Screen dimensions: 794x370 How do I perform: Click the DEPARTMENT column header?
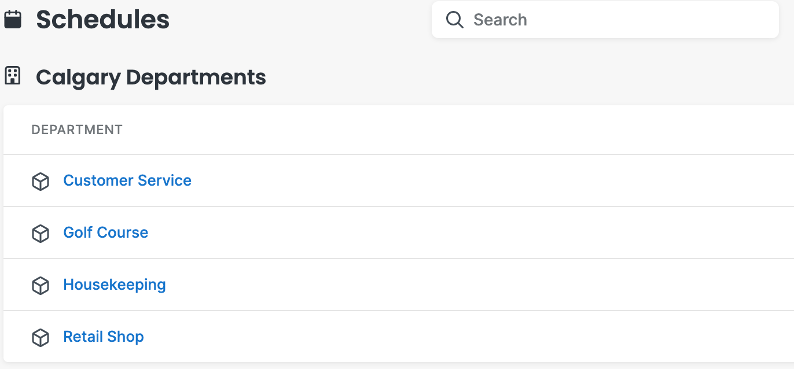77,130
